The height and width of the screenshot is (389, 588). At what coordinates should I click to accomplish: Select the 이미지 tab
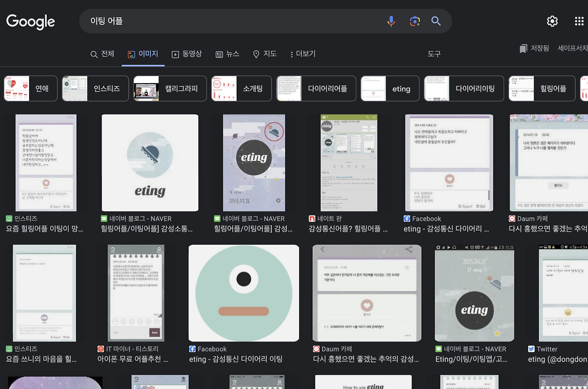tap(143, 54)
